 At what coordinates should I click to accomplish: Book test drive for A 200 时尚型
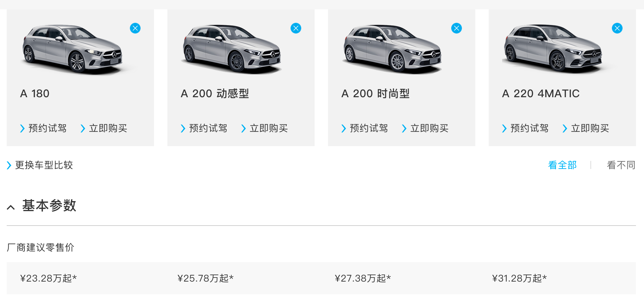365,128
